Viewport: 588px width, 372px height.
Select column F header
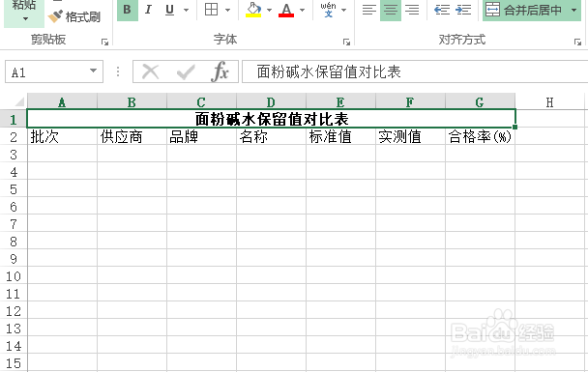[410, 101]
